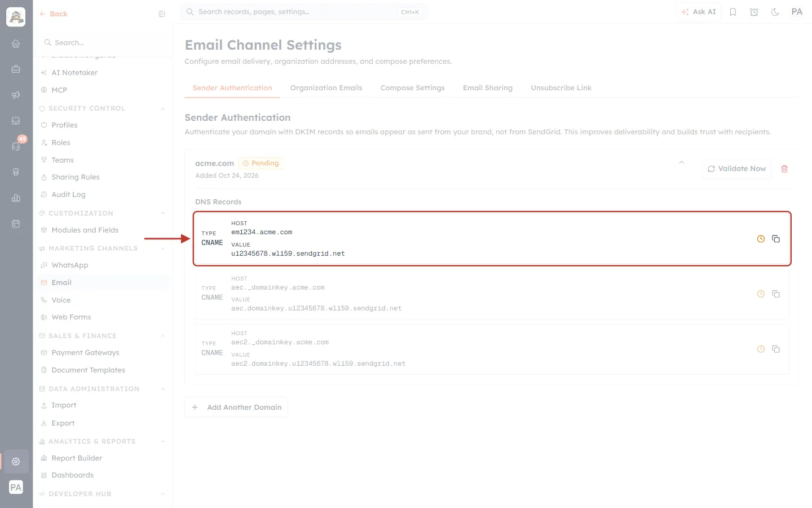Open WhatsApp in the settings sidebar
The width and height of the screenshot is (812, 508).
click(70, 265)
